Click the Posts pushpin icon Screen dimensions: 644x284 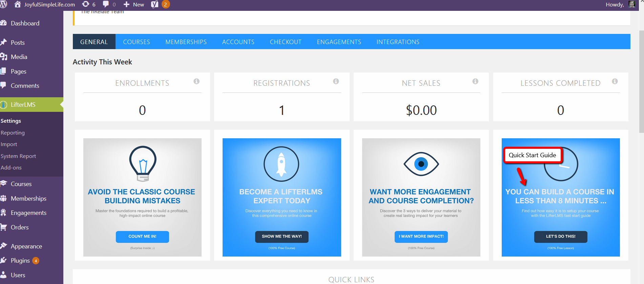[x=4, y=42]
